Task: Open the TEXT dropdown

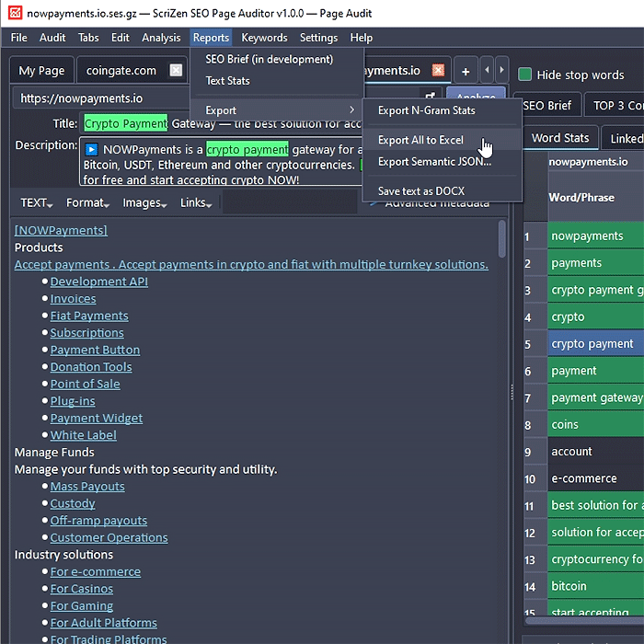Action: 37,202
